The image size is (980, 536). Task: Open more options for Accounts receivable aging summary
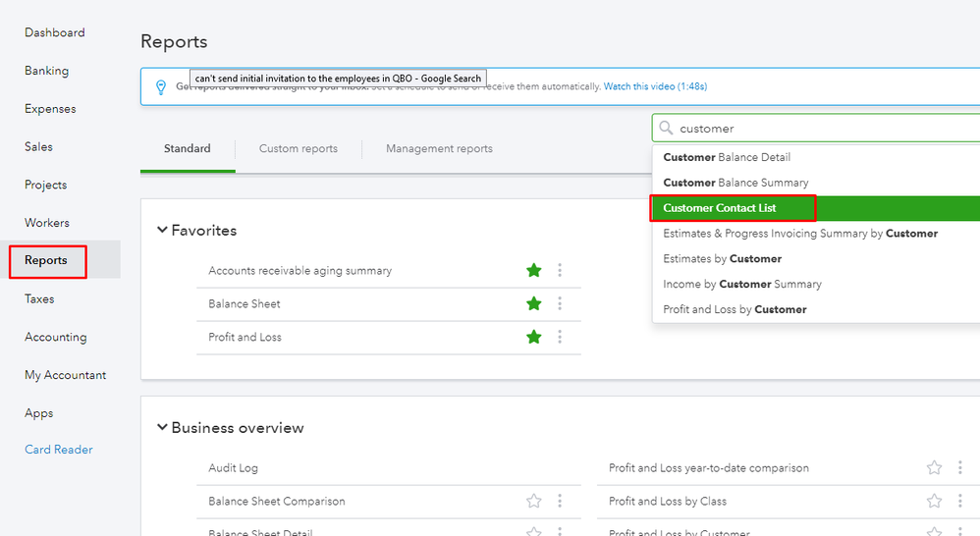click(560, 271)
